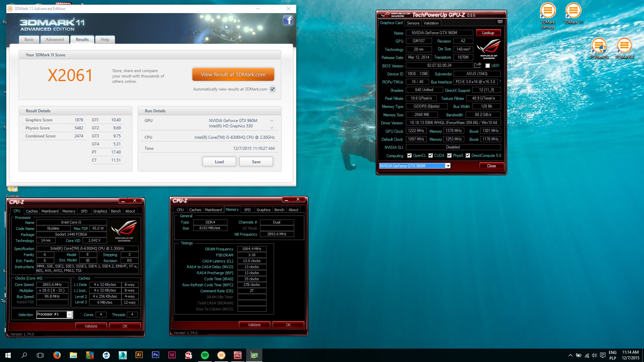Open the 3DMark 11 desktop shortcut
The image size is (644, 362).
click(573, 13)
